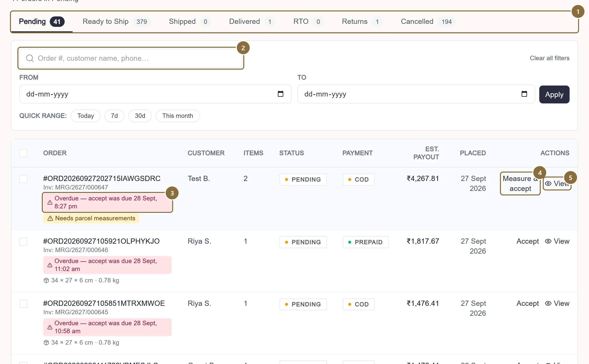This screenshot has width=589, height=364.
Task: Select the 7d quick range
Action: coord(114,116)
